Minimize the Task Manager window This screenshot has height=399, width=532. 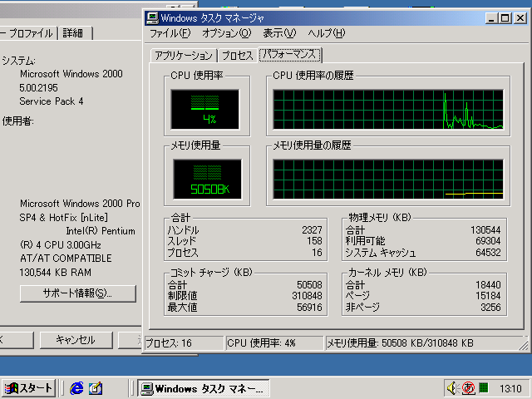coord(491,18)
